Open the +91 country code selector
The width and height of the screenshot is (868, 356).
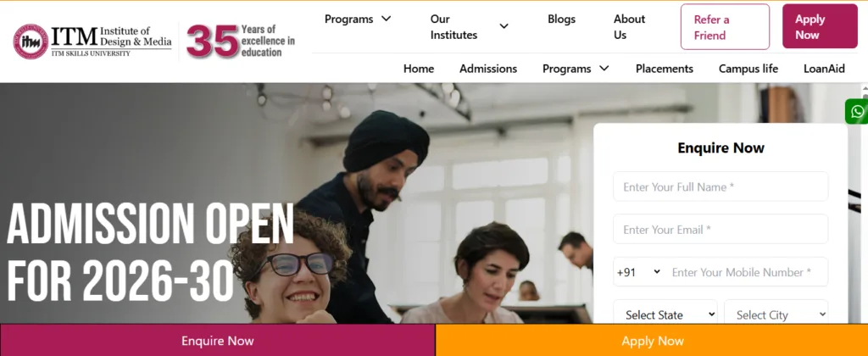(639, 272)
